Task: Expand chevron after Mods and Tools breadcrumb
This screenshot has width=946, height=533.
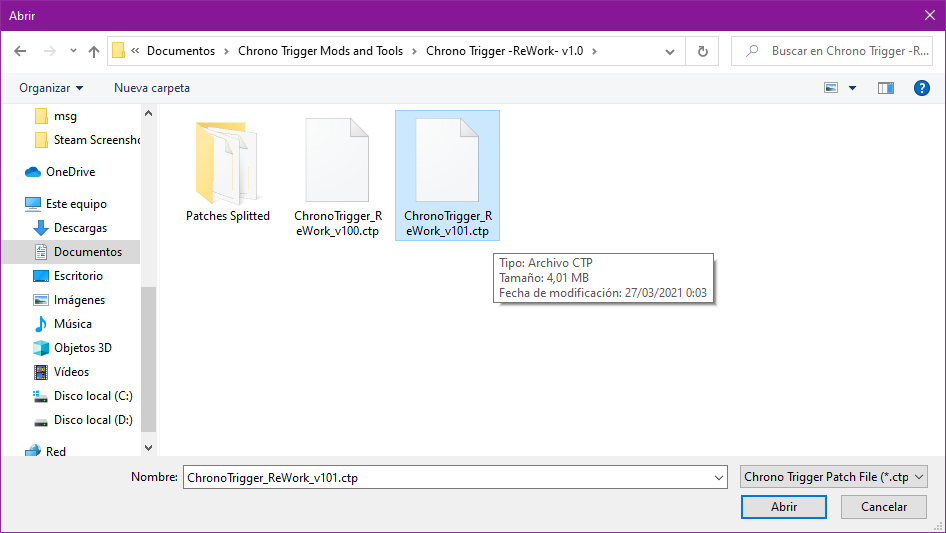Action: pyautogui.click(x=414, y=51)
